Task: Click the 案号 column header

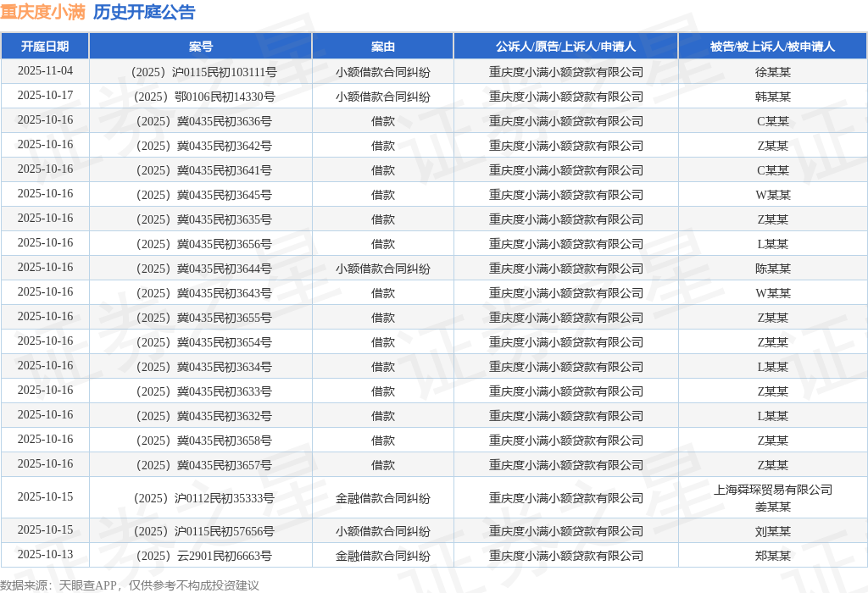Action: click(200, 47)
